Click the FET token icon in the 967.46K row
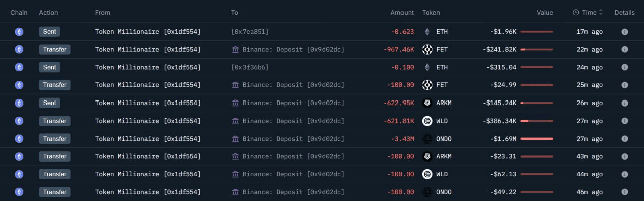 tap(427, 49)
